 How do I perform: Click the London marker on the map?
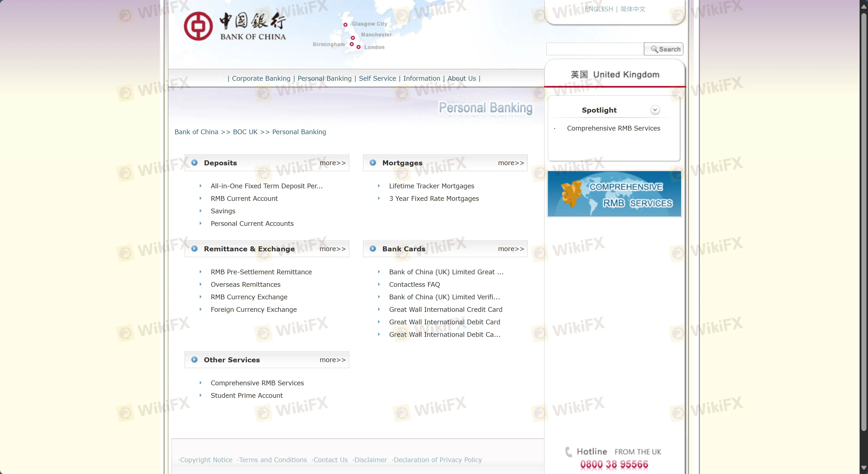pyautogui.click(x=358, y=47)
